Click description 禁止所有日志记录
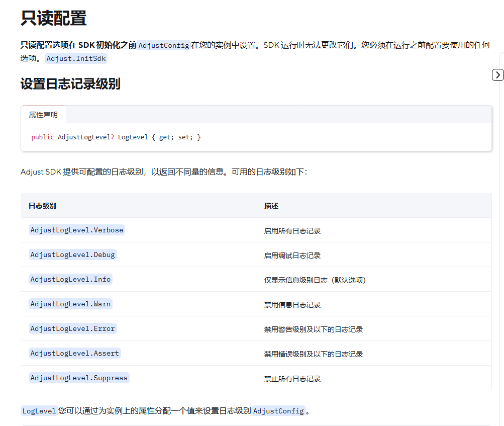The image size is (504, 426). tap(292, 379)
